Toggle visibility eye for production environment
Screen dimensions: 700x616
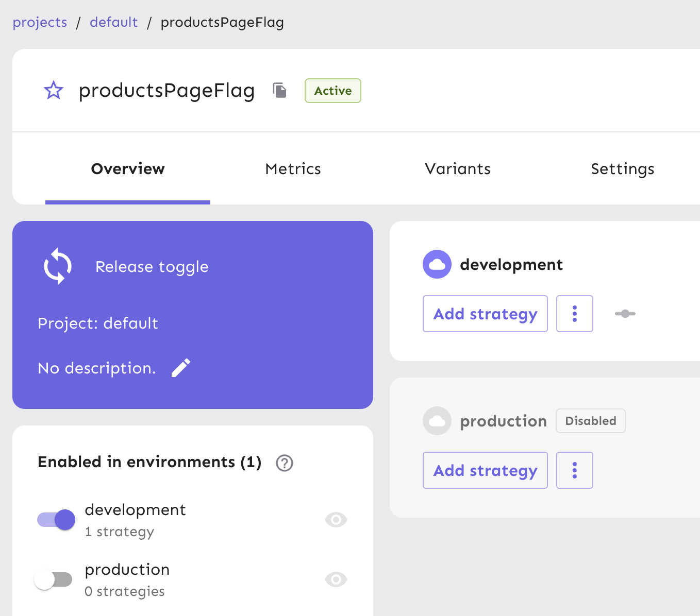pos(336,579)
